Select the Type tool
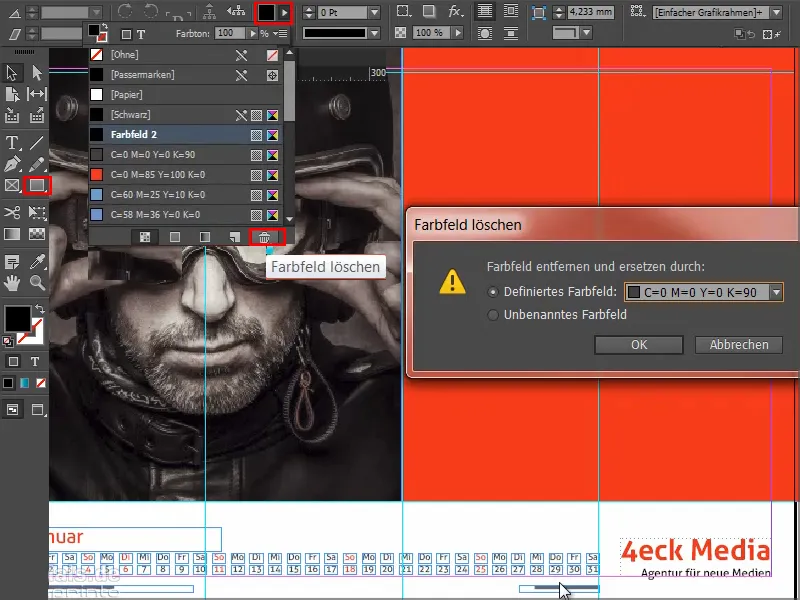 (x=12, y=142)
